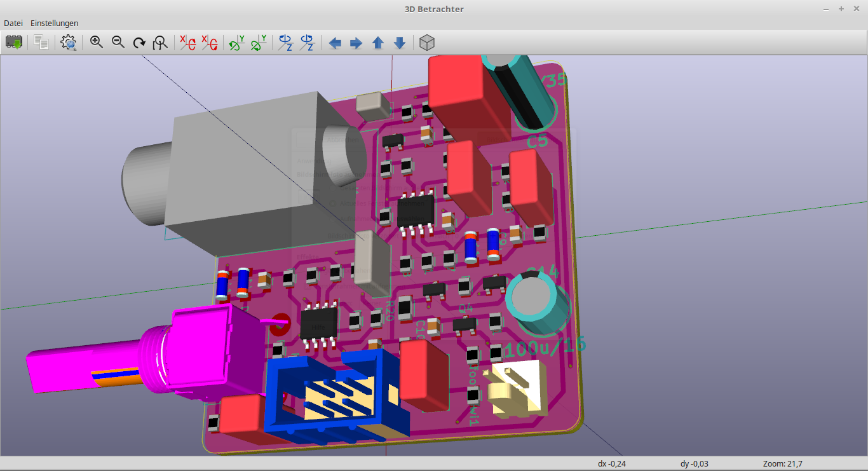Rotate Y clockwise using the first green icon
This screenshot has height=471, width=868.
237,43
